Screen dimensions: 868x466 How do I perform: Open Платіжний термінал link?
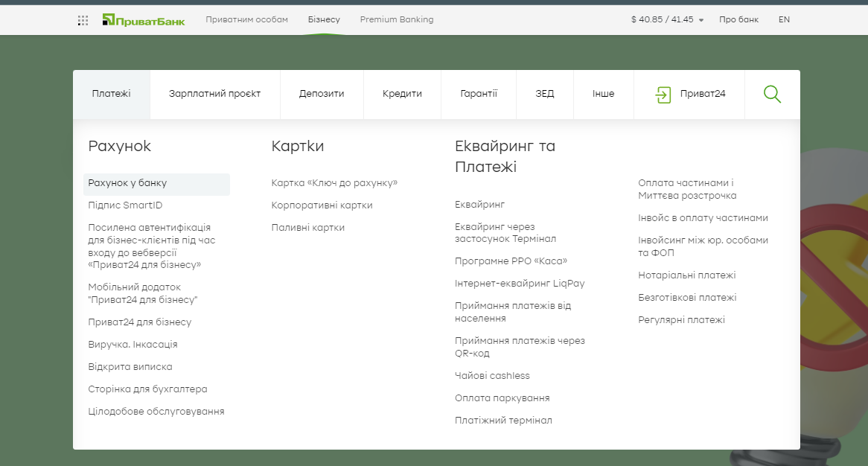tap(503, 421)
